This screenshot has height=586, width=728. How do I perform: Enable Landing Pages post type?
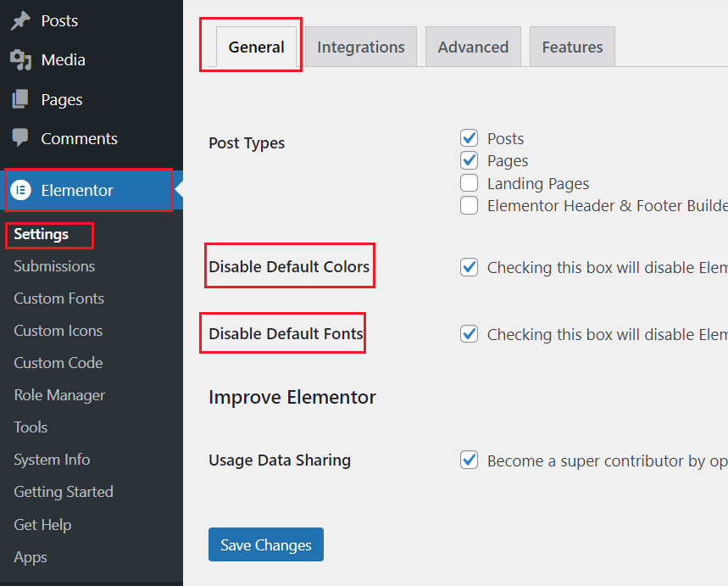tap(469, 183)
